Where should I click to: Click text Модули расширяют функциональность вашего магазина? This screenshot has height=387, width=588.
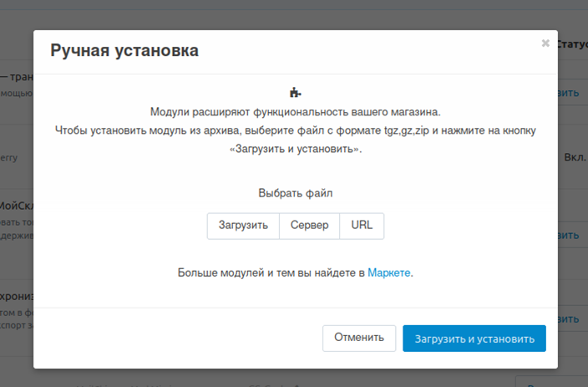(x=296, y=112)
